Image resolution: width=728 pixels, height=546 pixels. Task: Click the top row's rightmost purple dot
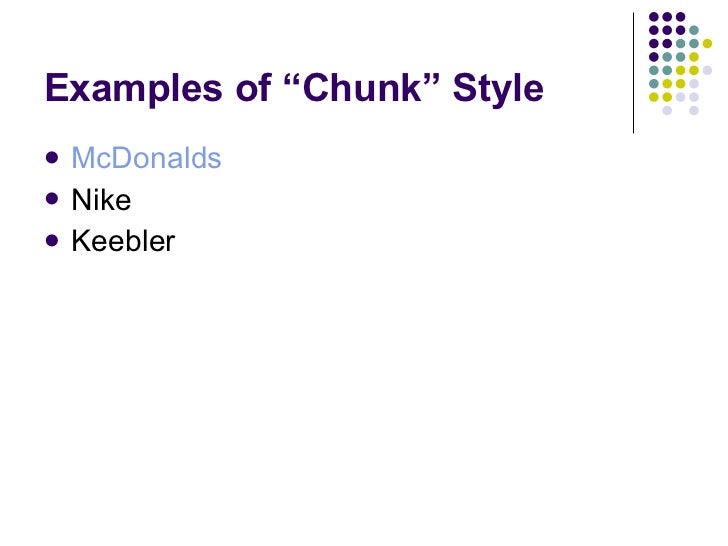680,17
